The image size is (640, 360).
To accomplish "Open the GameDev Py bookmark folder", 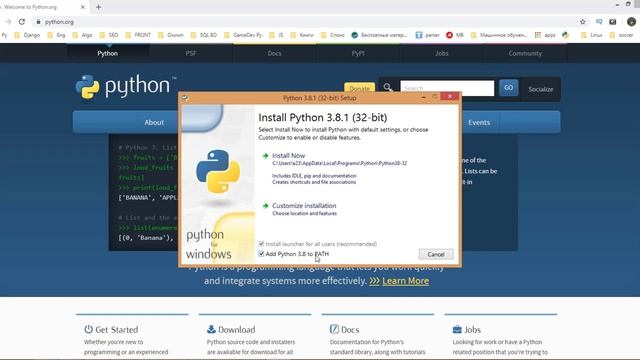I will pos(243,35).
